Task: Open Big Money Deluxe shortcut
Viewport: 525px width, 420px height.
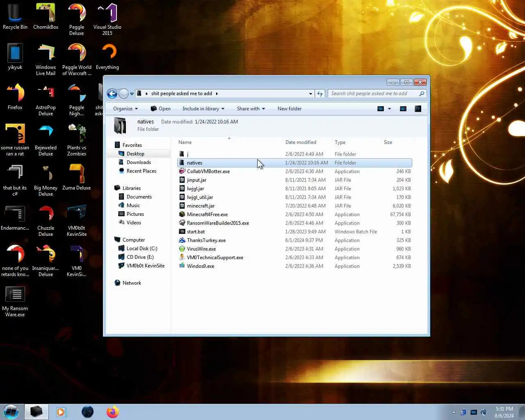Action: pos(46,180)
